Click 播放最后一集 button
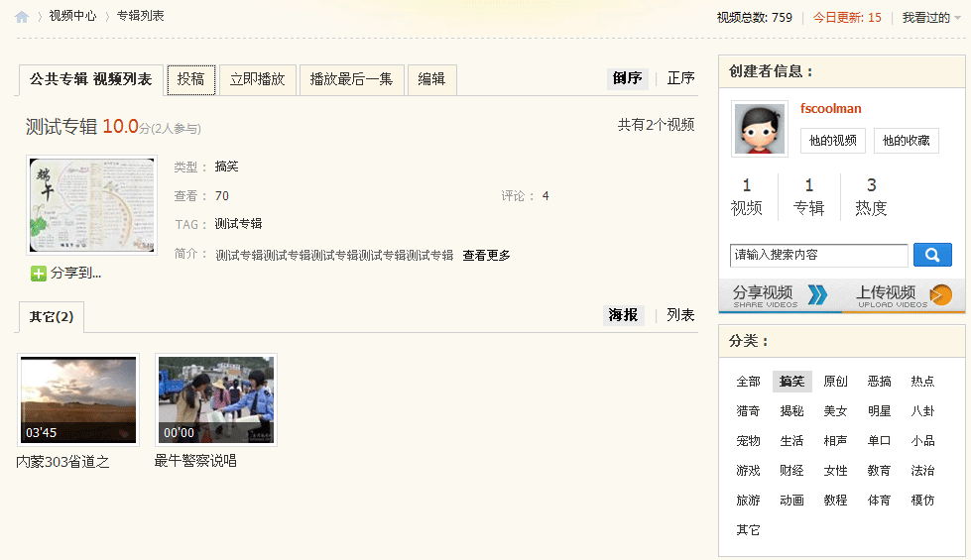The image size is (971, 560). 352,80
